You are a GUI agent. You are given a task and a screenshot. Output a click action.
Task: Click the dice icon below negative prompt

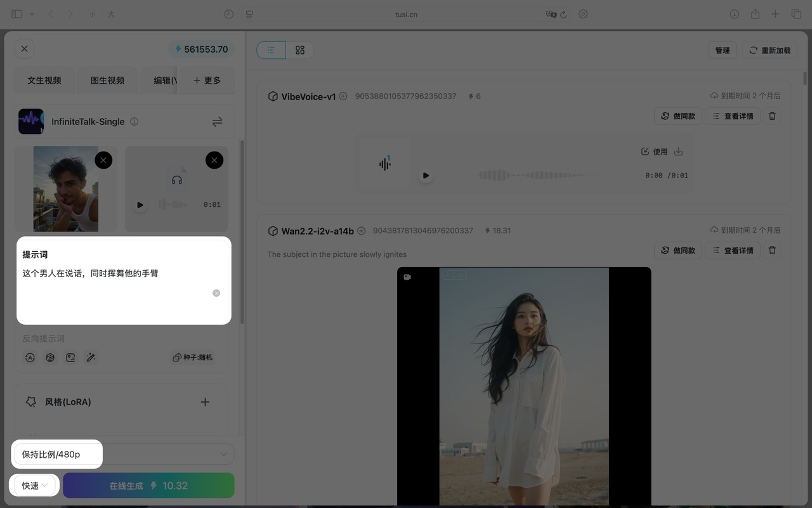(x=50, y=358)
